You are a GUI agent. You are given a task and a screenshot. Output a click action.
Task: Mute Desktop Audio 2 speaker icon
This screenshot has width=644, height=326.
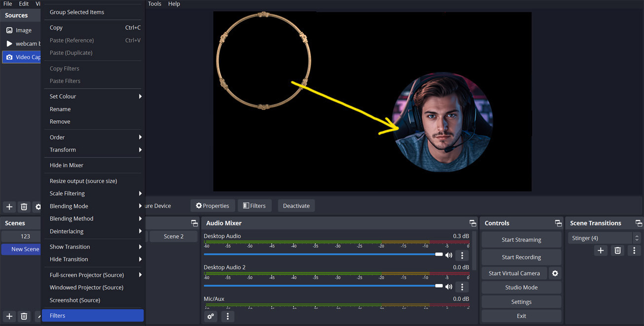click(x=448, y=287)
